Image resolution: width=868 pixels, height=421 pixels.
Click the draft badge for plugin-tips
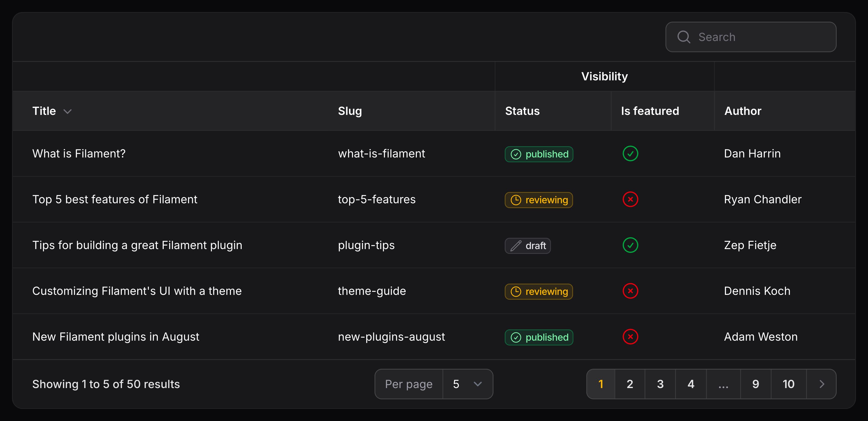(x=528, y=246)
